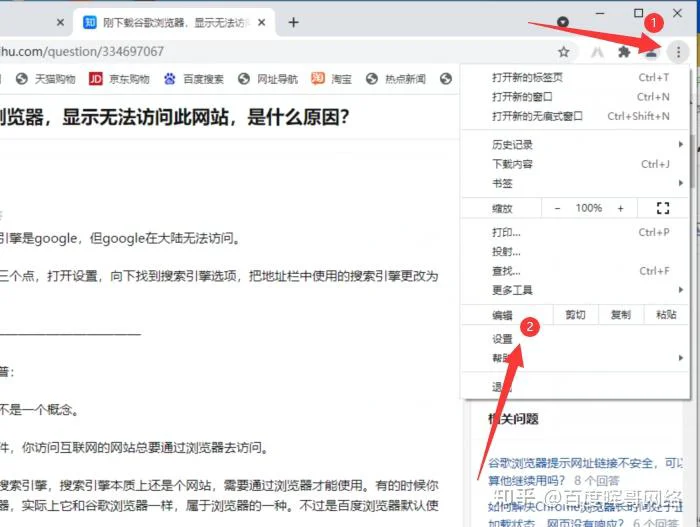Click the 复制 button in the edit row

[x=620, y=314]
